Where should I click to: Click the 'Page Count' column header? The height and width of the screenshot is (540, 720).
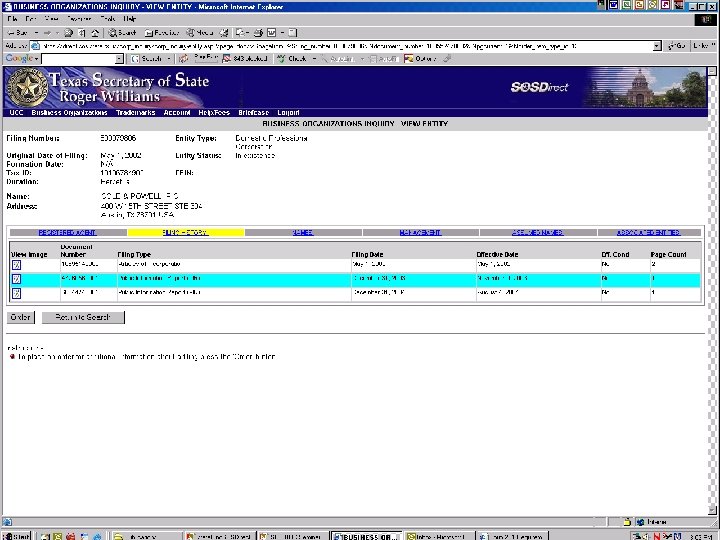coord(669,254)
